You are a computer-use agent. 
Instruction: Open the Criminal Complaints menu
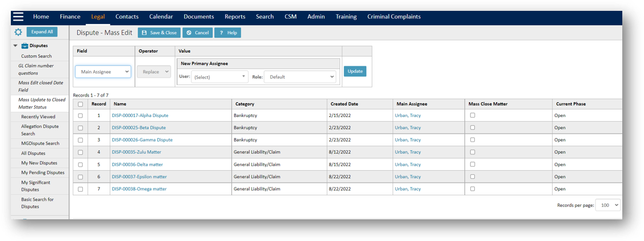pyautogui.click(x=394, y=17)
